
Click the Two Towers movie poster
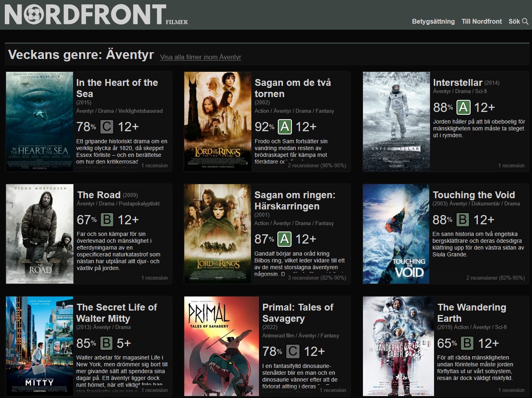tap(218, 122)
